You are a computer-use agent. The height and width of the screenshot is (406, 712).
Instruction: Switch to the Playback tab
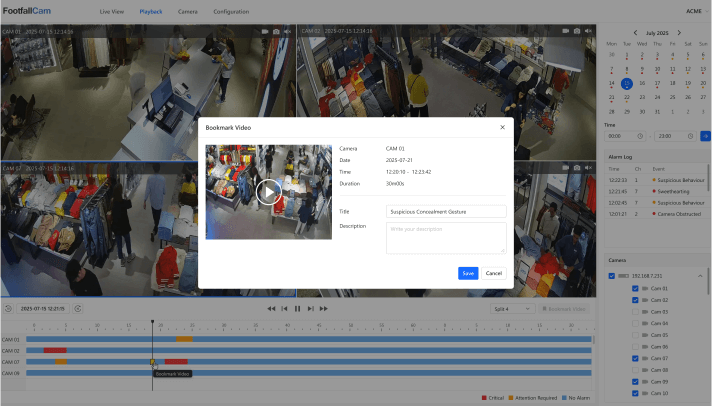151,12
